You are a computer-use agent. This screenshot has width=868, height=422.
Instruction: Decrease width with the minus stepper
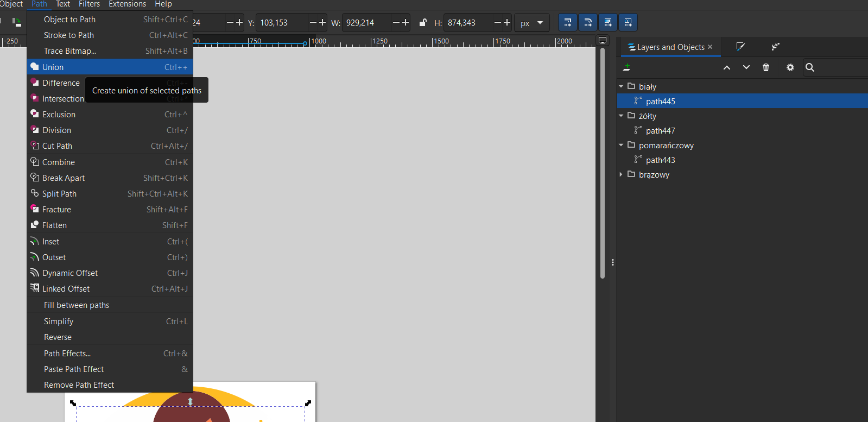click(396, 22)
